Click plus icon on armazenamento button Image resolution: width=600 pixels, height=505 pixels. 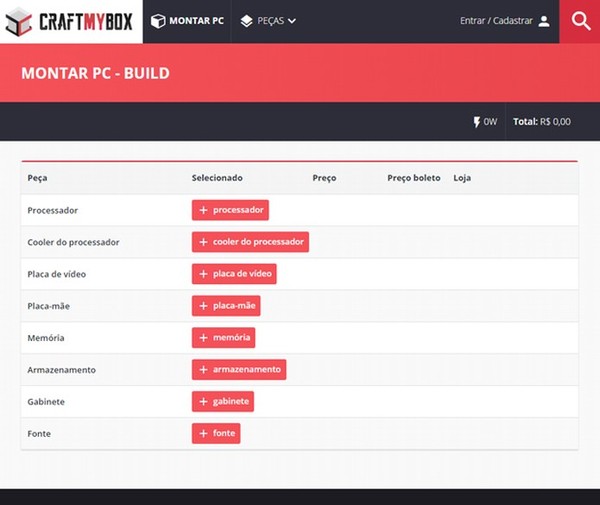point(204,370)
